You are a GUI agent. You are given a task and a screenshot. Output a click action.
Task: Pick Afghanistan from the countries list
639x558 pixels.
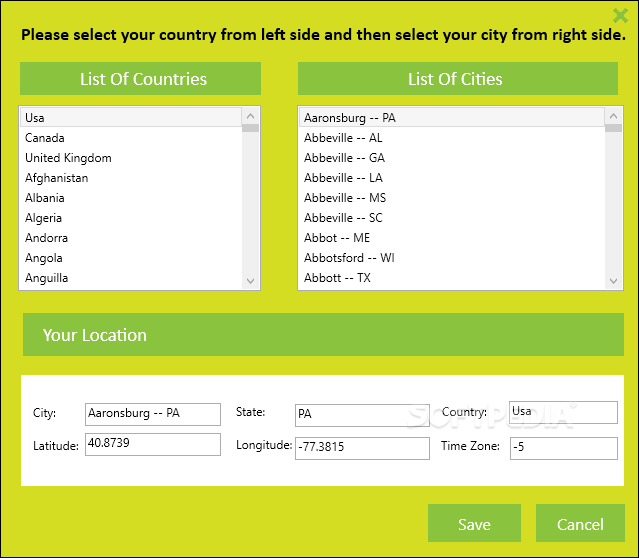(x=131, y=178)
